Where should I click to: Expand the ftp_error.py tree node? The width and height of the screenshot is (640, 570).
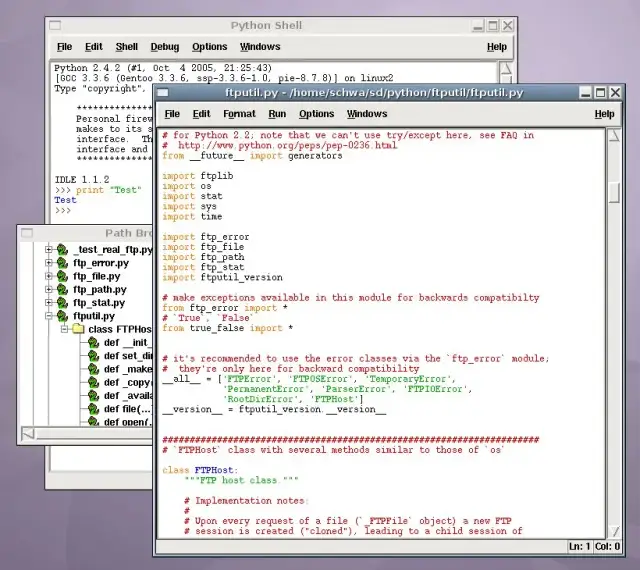tap(47, 263)
